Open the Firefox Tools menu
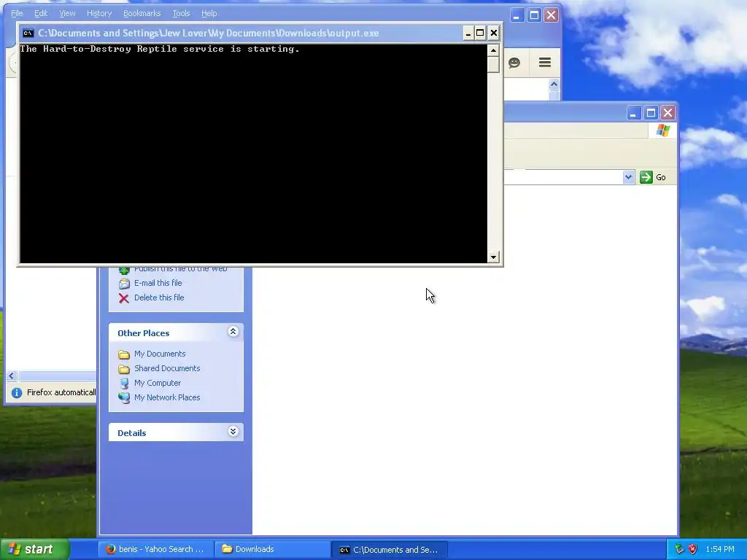 point(181,13)
